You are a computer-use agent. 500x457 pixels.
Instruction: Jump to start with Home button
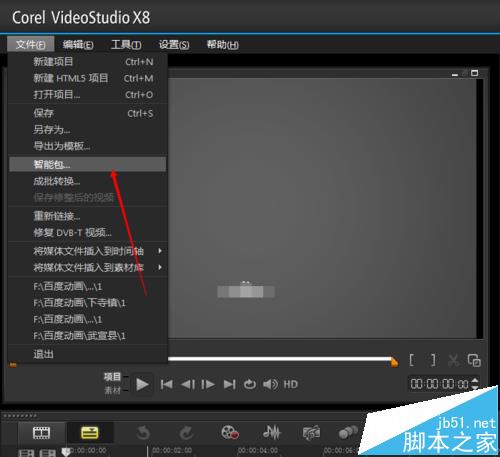click(x=166, y=384)
